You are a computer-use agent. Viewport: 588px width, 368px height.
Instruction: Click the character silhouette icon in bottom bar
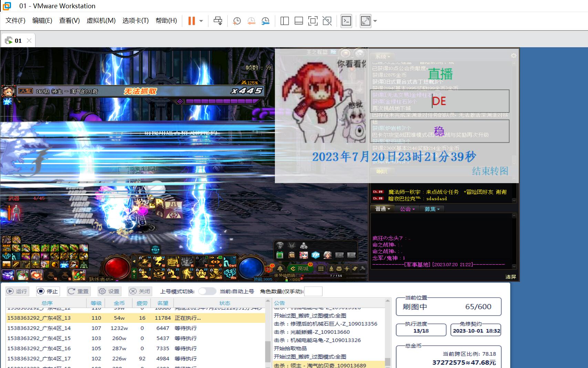[x=331, y=269]
